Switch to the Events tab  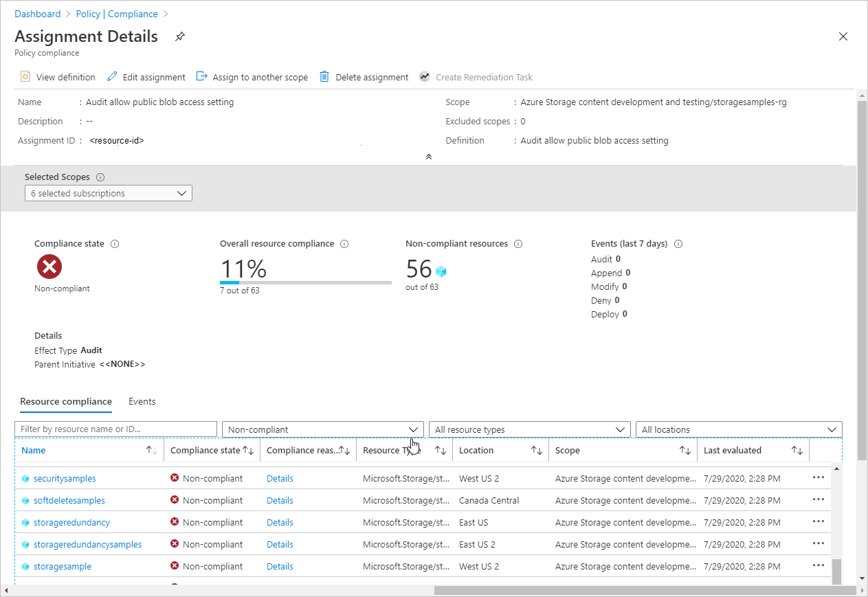(142, 401)
